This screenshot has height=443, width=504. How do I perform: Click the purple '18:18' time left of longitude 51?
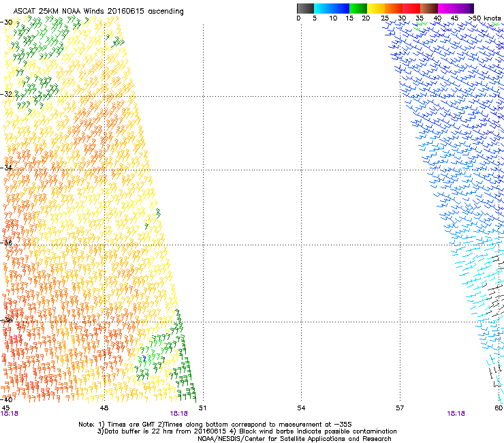(178, 414)
